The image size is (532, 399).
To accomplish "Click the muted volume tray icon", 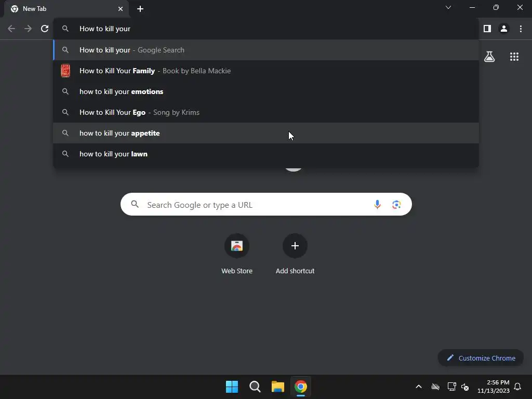I will (x=465, y=387).
